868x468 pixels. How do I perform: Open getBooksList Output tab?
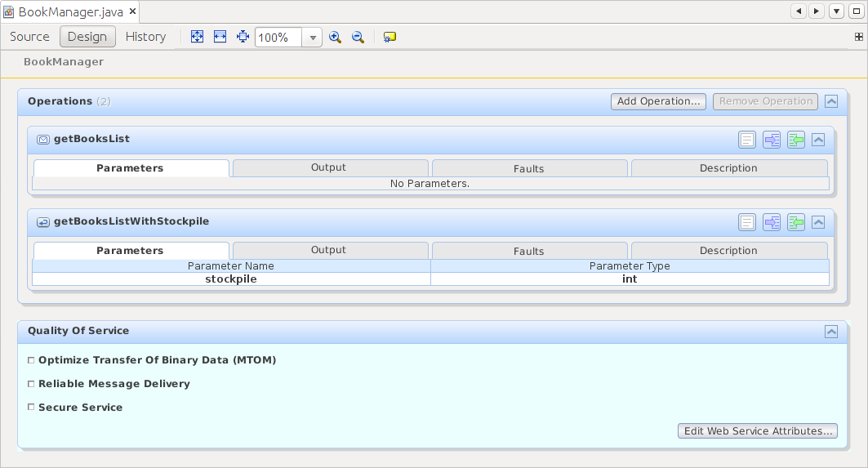(x=331, y=167)
